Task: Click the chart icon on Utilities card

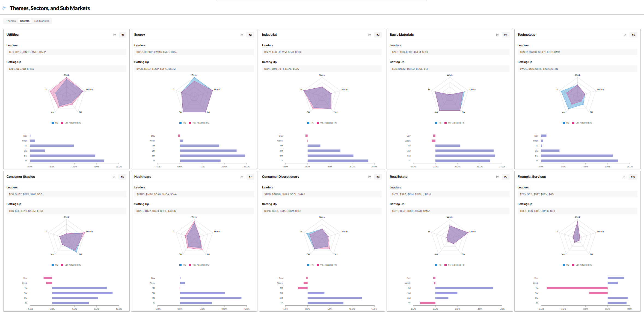Action: tap(115, 35)
